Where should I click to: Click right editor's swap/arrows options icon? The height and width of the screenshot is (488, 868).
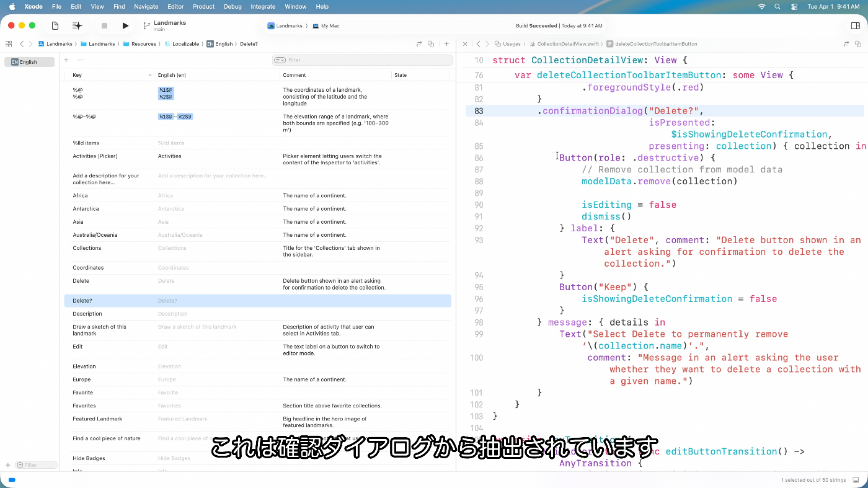[846, 44]
